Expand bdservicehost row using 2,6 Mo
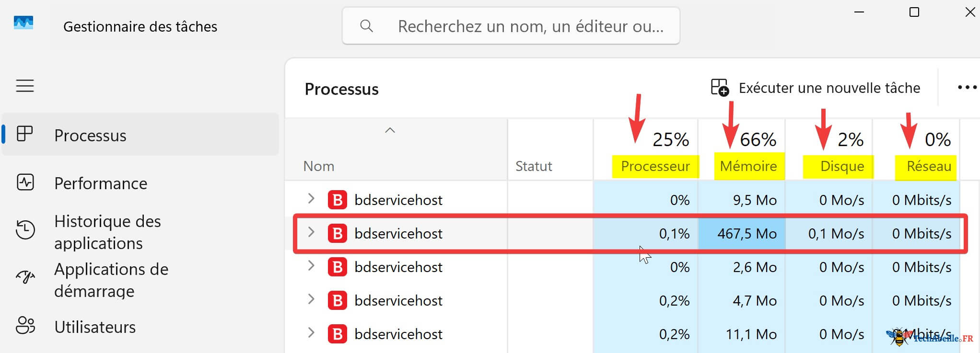Screen dimensions: 980x353 coord(311,266)
